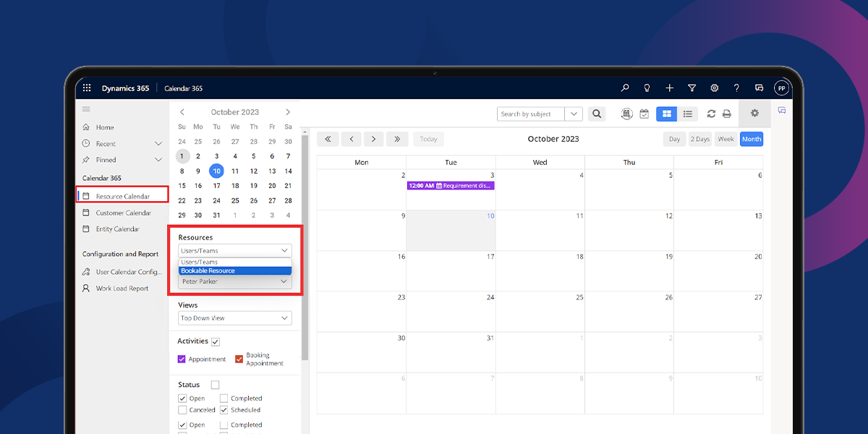The image size is (868, 434).
Task: Collapse the sidebar with the hamburger icon
Action: [x=86, y=109]
